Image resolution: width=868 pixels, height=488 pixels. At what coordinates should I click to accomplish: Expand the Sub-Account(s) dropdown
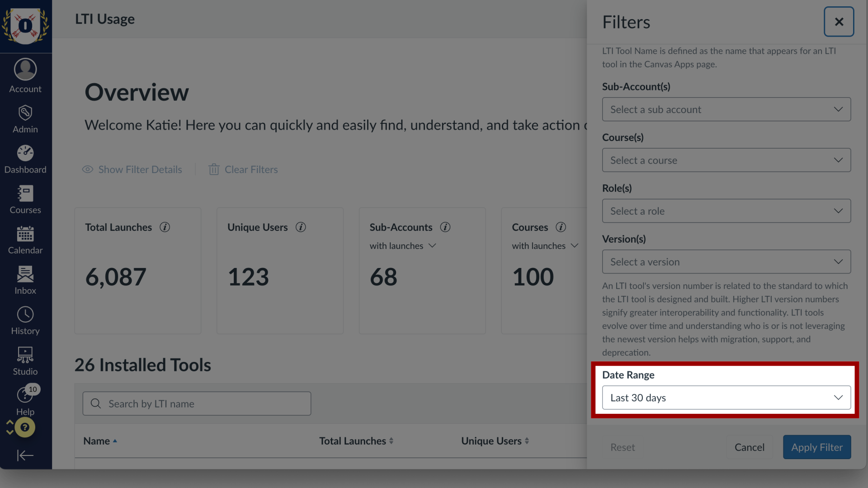pyautogui.click(x=726, y=109)
